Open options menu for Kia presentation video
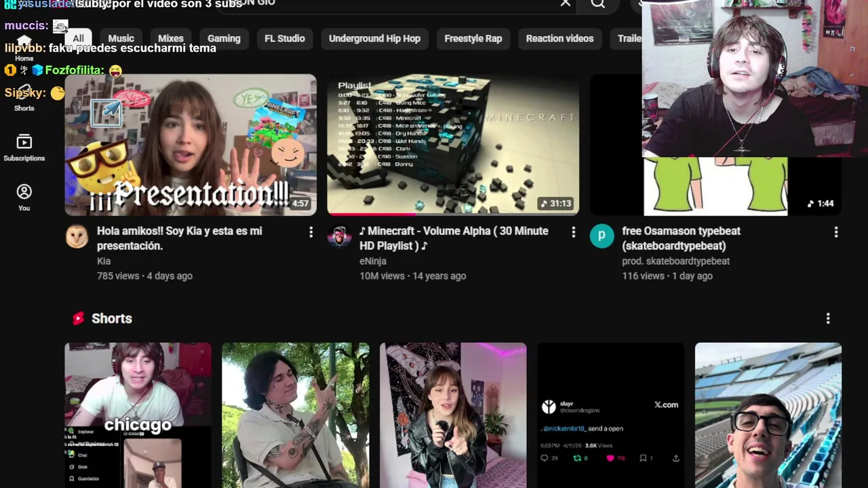 pyautogui.click(x=311, y=232)
